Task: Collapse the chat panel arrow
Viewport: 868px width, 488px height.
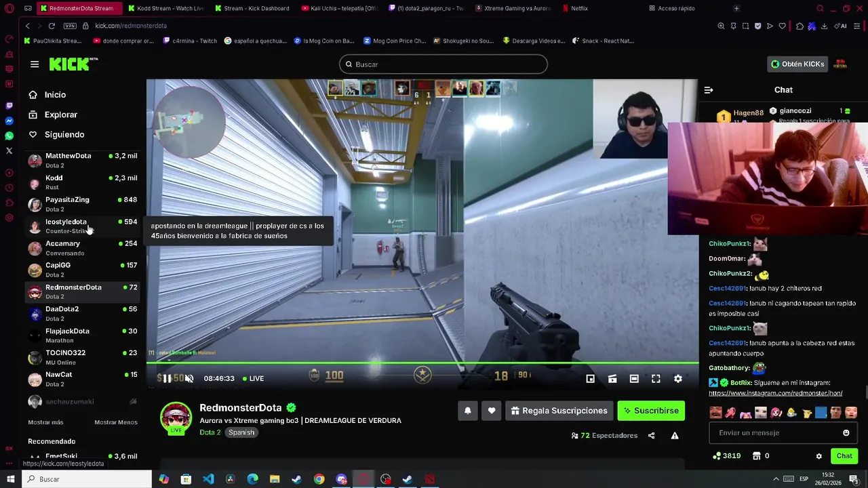Action: point(709,89)
